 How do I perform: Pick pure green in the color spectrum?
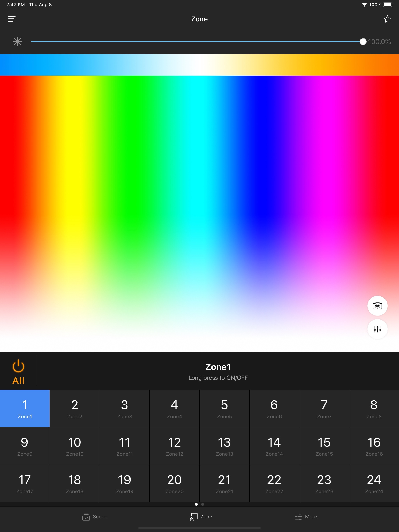tap(131, 168)
